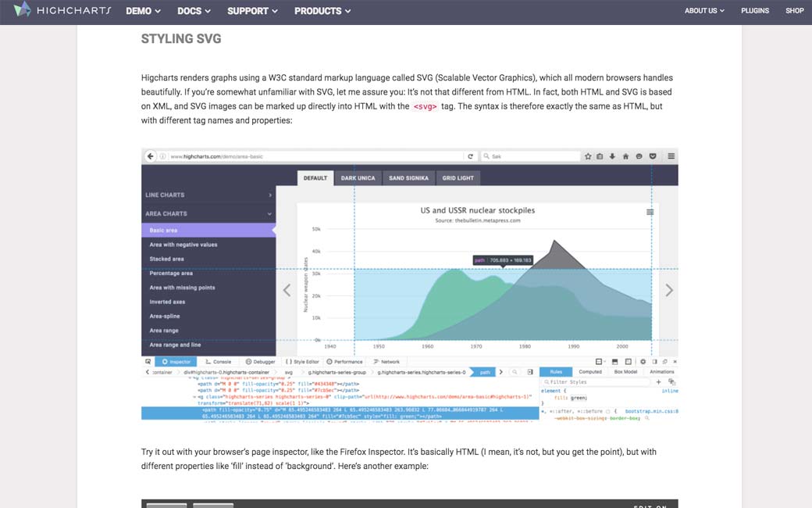
Task: Click the next demo right arrow
Action: pyautogui.click(x=668, y=290)
